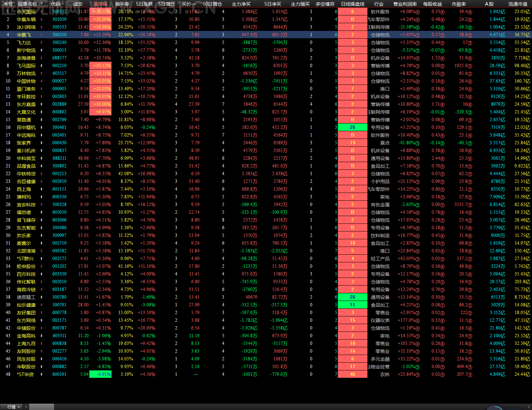Sort by the 流通市值 column header

[x=518, y=4]
